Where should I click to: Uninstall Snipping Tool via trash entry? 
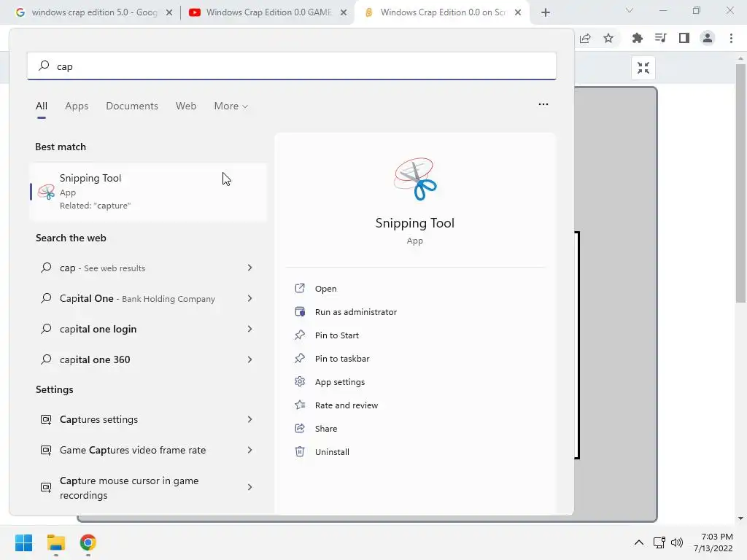click(x=332, y=452)
